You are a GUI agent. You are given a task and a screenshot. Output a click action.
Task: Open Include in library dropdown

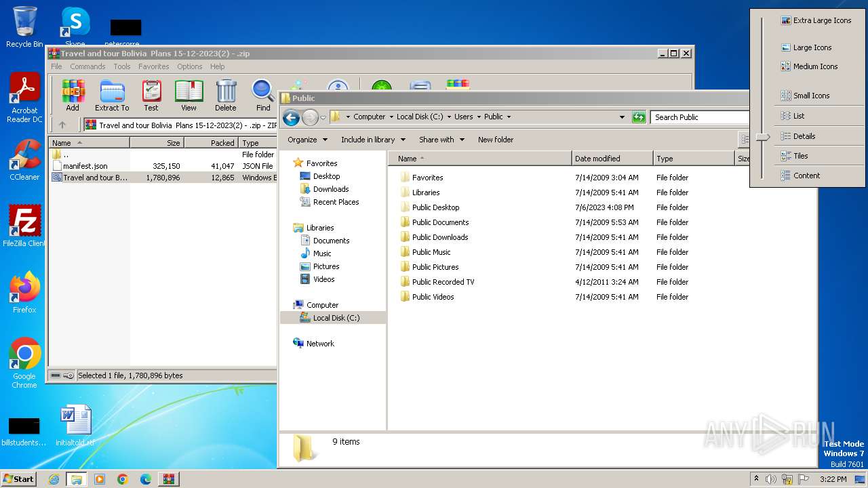coord(373,140)
